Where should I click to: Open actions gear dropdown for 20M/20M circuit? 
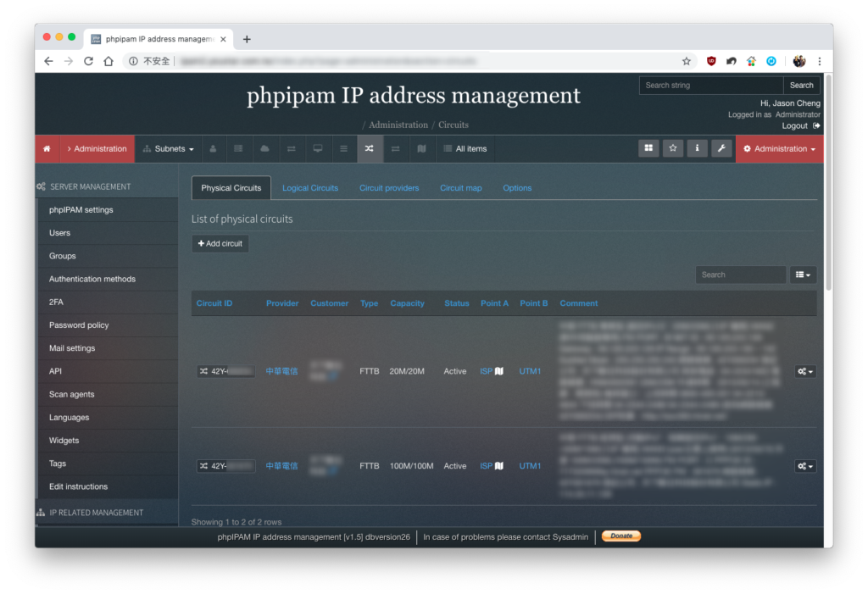click(x=805, y=371)
